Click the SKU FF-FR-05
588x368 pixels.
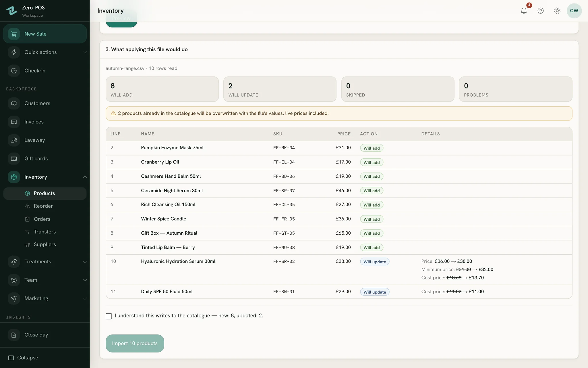pyautogui.click(x=284, y=219)
